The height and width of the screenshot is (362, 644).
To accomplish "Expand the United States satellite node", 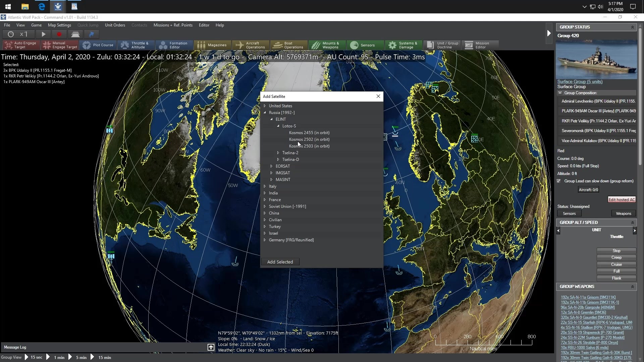I will (265, 106).
